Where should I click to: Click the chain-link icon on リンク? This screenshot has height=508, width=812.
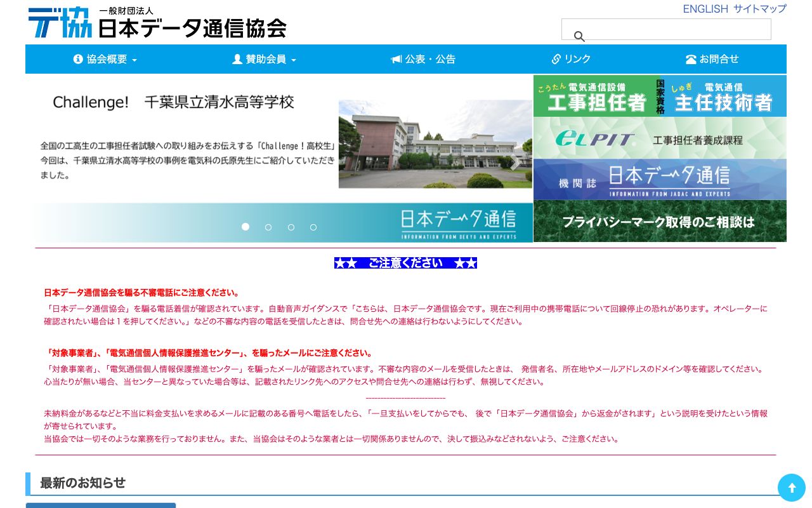click(x=556, y=58)
